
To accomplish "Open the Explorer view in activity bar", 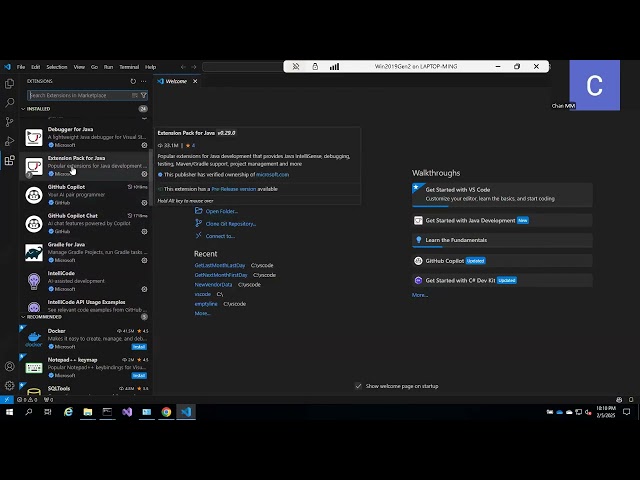I will pyautogui.click(x=9, y=84).
